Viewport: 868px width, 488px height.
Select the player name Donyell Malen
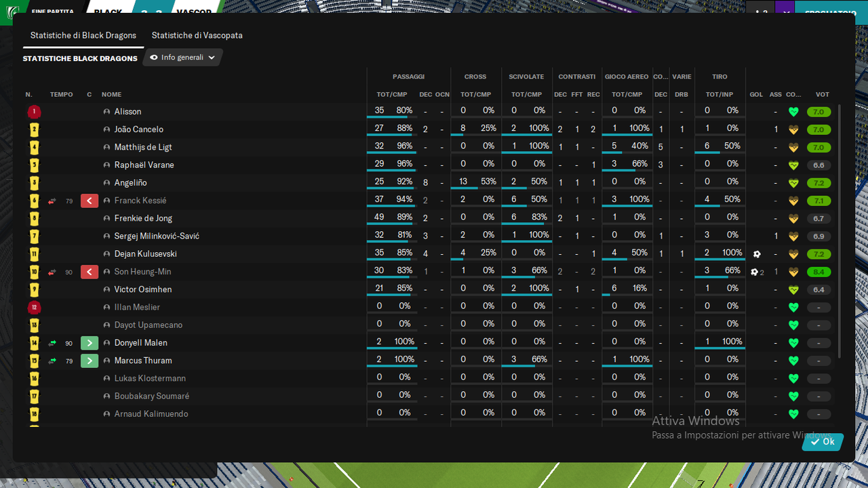[140, 343]
